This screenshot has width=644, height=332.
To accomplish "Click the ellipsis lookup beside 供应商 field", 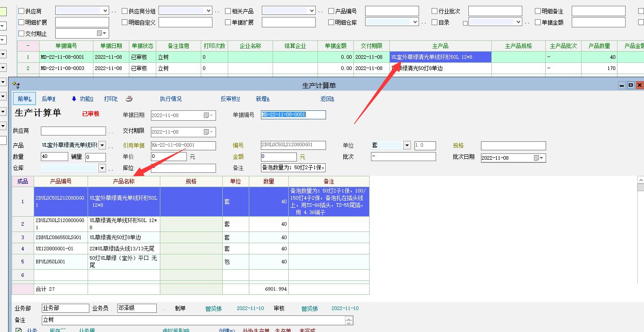I will point(110,131).
